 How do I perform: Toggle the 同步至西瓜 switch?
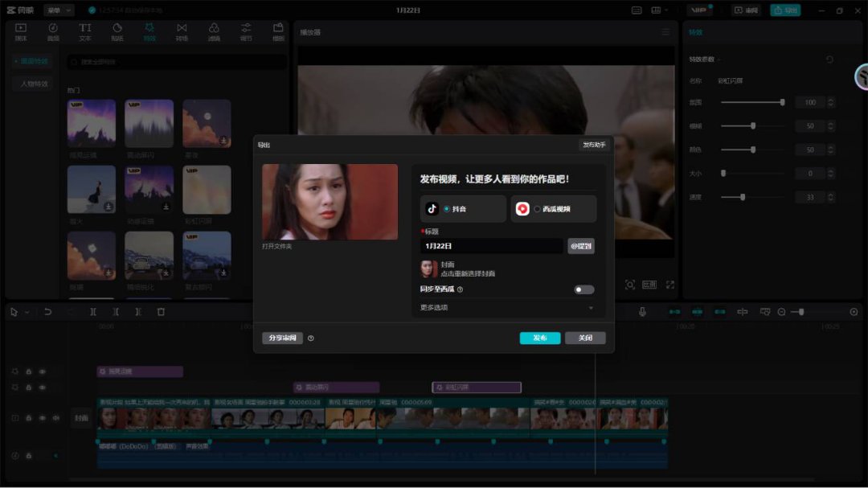tap(584, 289)
